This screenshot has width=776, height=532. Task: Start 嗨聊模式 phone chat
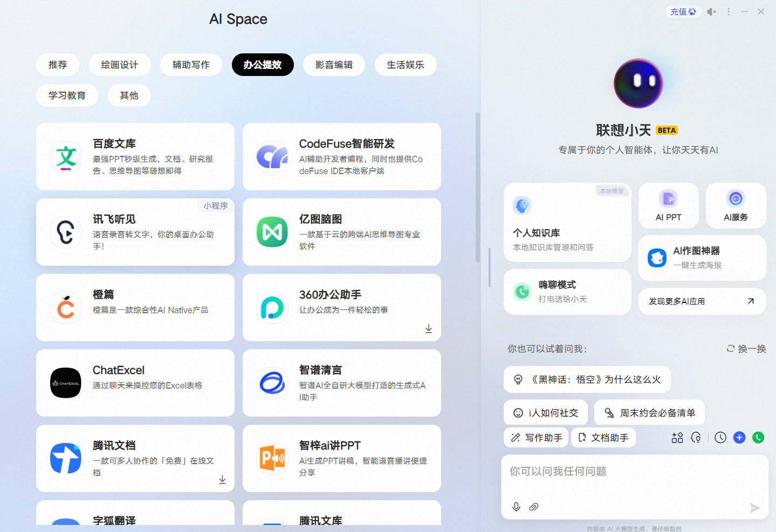click(567, 292)
